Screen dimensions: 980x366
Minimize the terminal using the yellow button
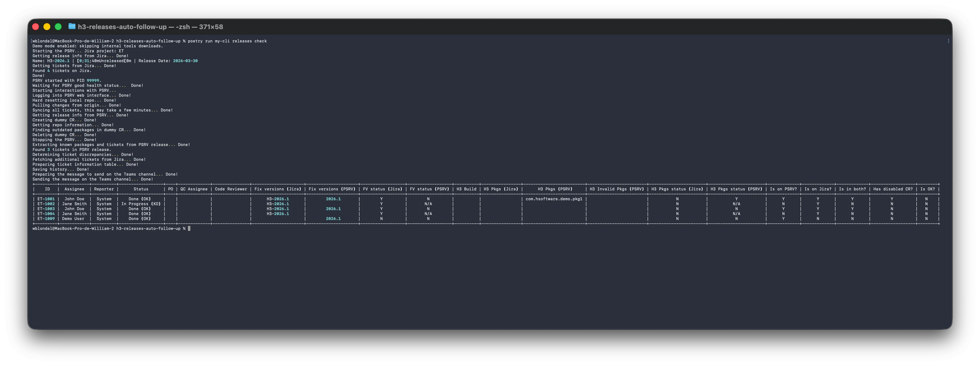coord(47,27)
